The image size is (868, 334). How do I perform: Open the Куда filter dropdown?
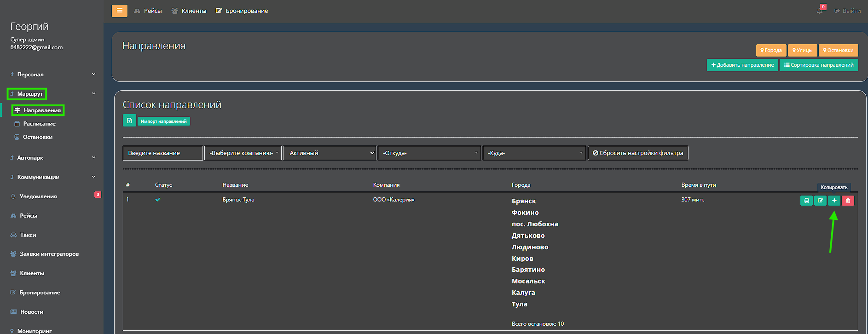534,153
